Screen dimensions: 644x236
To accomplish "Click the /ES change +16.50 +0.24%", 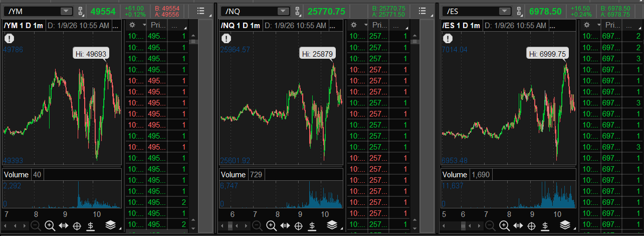I will [582, 11].
